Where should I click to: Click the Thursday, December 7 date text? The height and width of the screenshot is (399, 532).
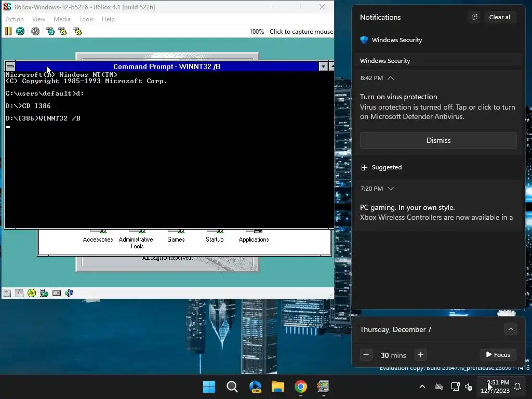tap(395, 329)
